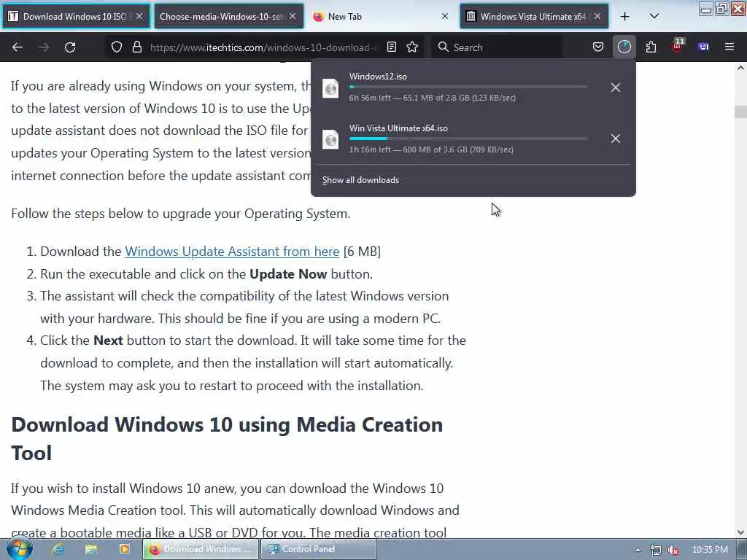Click the purple mask extension icon
Screen dimensions: 747x560
click(703, 47)
